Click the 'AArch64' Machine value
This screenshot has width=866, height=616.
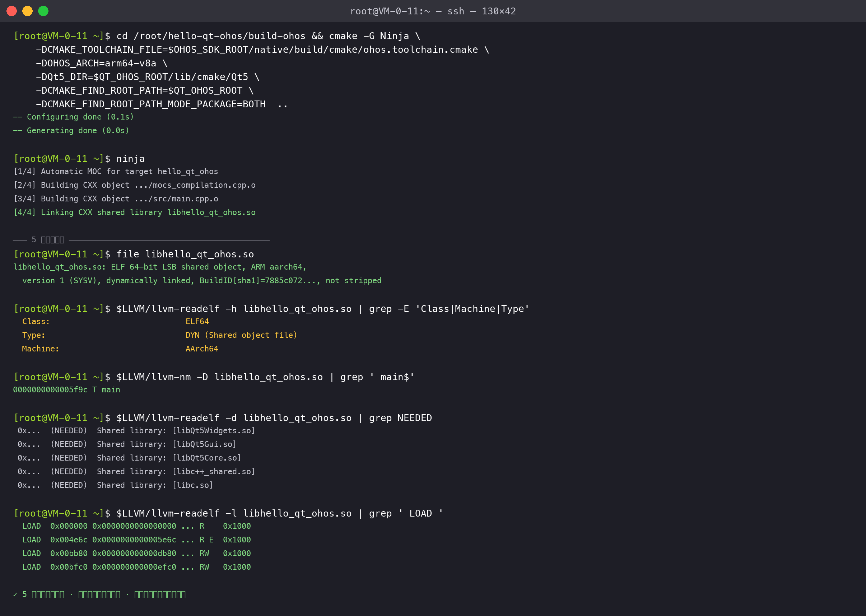[x=202, y=349]
